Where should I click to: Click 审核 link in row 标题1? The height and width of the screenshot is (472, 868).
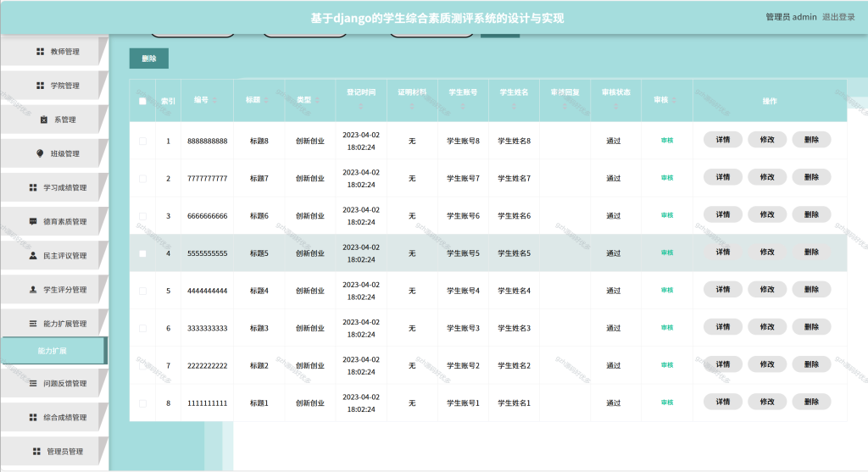(x=667, y=403)
